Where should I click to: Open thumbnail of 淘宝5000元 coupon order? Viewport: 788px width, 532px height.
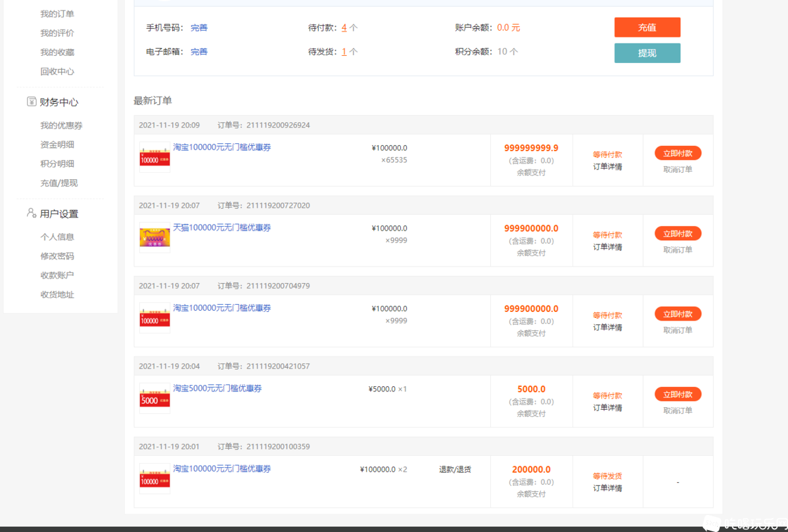155,398
